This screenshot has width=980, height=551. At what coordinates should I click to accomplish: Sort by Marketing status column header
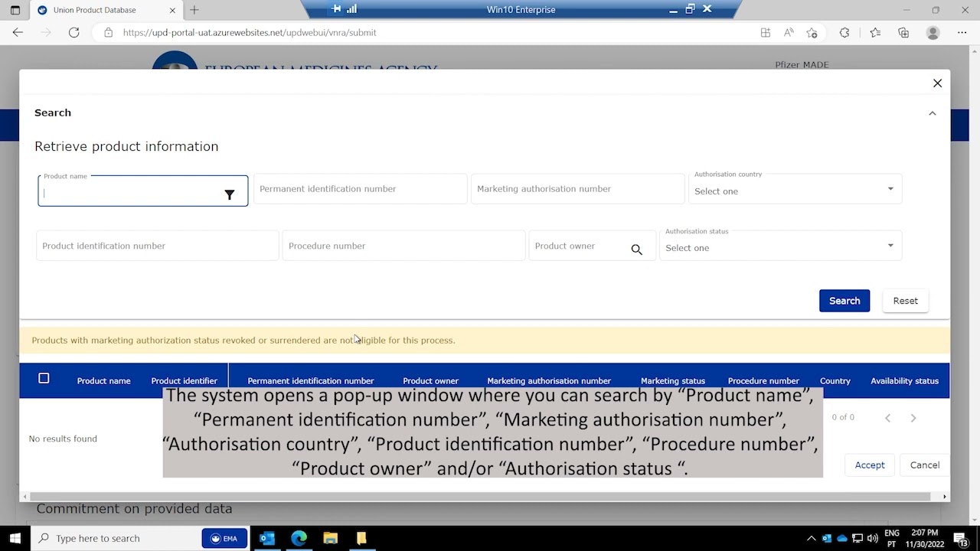coord(672,380)
